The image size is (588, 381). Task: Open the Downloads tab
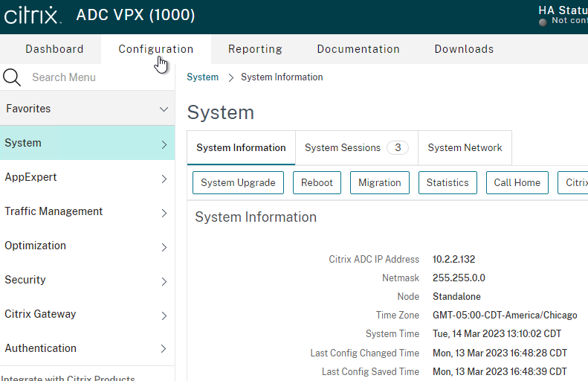pyautogui.click(x=465, y=49)
